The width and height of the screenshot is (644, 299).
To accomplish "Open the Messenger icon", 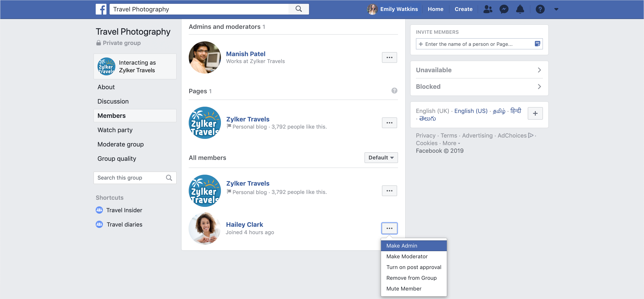I will coord(504,9).
